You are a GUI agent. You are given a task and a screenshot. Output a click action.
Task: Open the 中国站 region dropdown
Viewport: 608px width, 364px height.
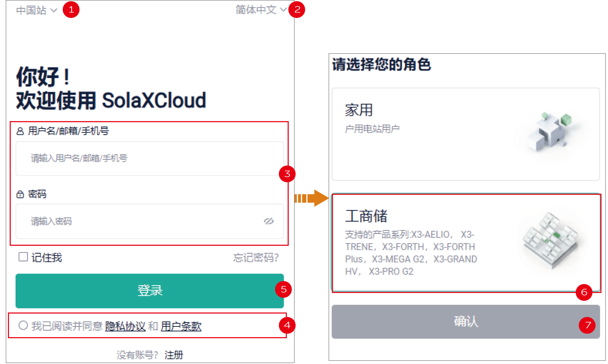(x=37, y=10)
